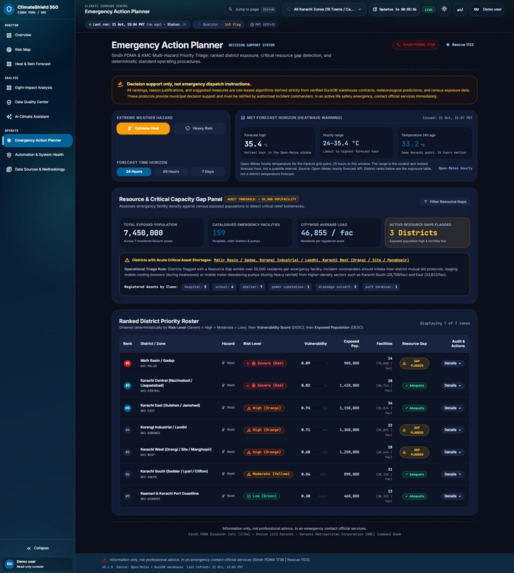Screen dimensions: 514x573
Task: Choose the 24 Hours forecast horizon
Action: [134, 172]
